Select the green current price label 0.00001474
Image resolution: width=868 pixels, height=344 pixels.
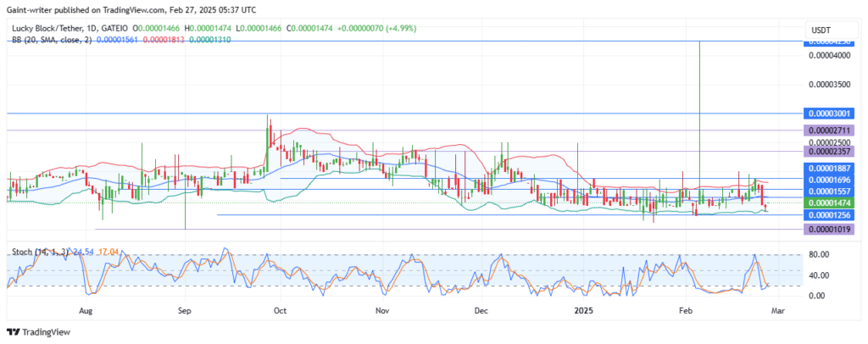[x=828, y=203]
